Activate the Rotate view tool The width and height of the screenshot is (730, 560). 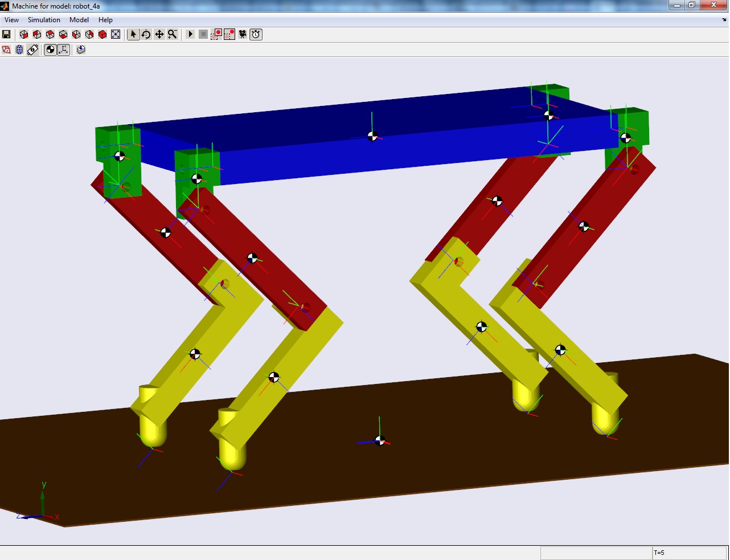pos(146,34)
